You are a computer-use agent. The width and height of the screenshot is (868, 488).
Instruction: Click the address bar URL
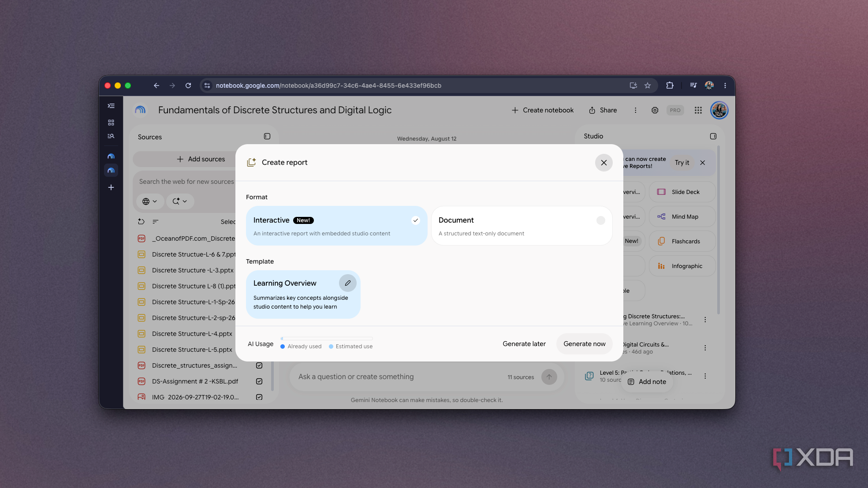(328, 86)
